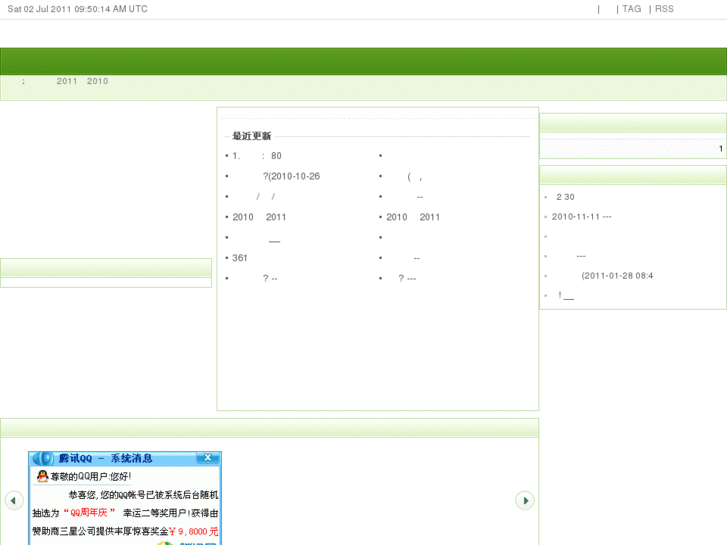Click the right carousel arrow button
The width and height of the screenshot is (727, 545).
click(525, 500)
